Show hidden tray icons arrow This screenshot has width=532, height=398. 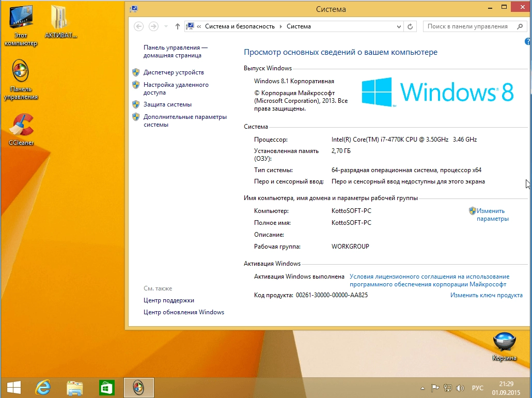pos(423,388)
